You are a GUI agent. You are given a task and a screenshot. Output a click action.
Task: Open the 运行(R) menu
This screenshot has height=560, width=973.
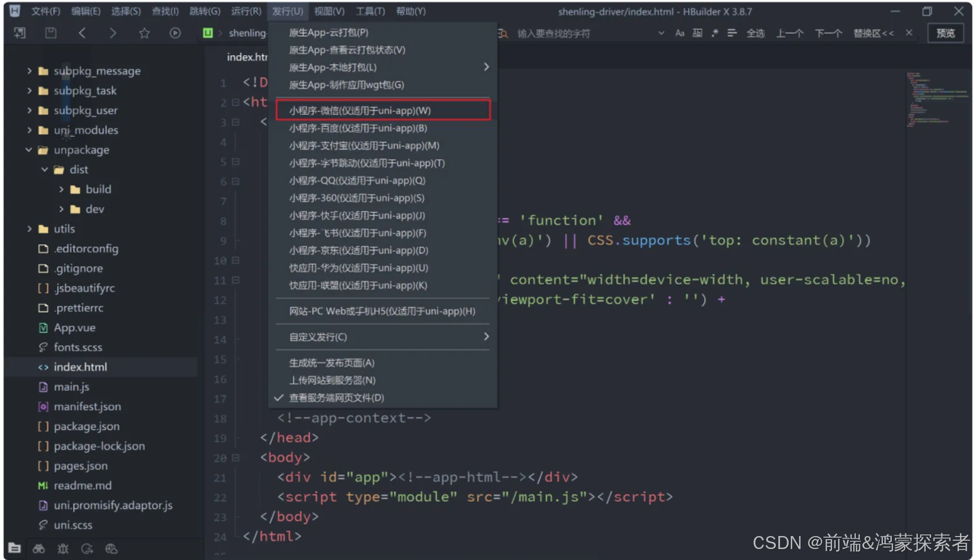click(x=246, y=11)
